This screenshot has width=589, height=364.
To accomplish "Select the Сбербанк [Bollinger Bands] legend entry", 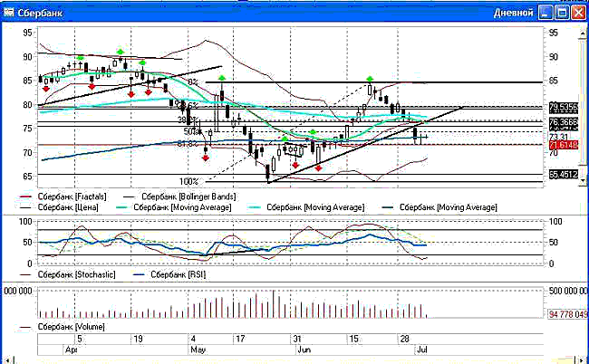I will coord(179,196).
